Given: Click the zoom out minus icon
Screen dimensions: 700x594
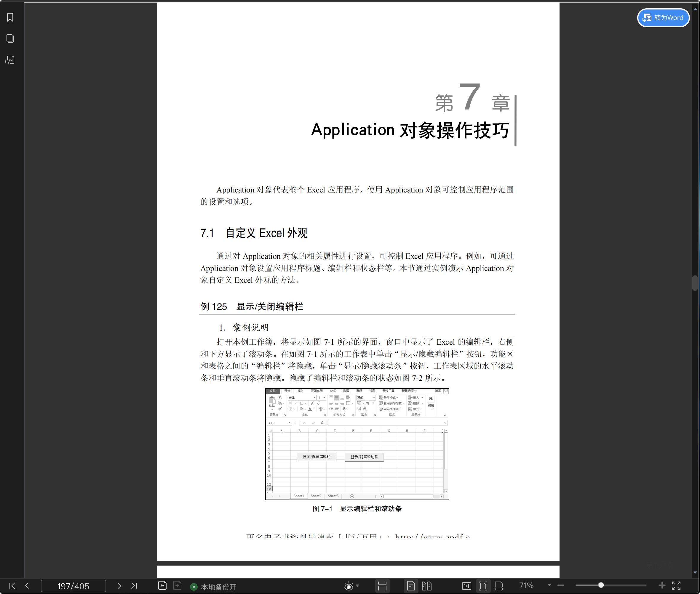Looking at the screenshot, I should pyautogui.click(x=560, y=585).
